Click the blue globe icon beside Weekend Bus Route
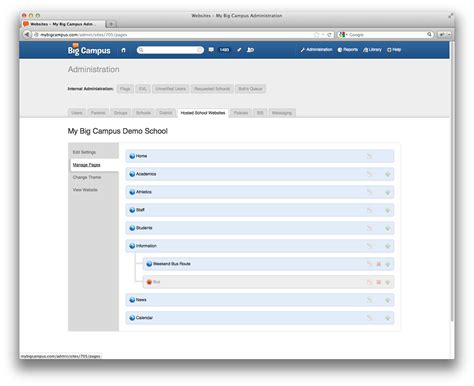The image size is (474, 386). [149, 264]
